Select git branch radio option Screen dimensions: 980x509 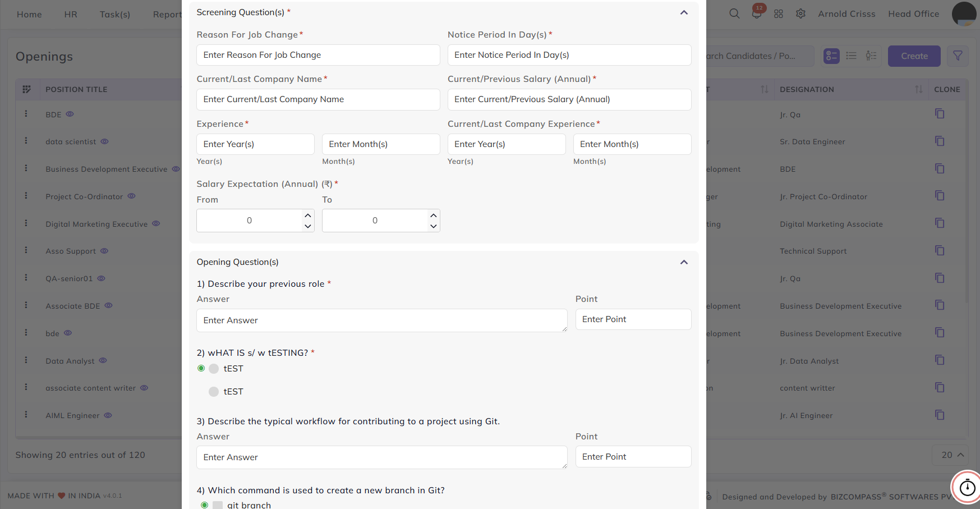[218, 505]
